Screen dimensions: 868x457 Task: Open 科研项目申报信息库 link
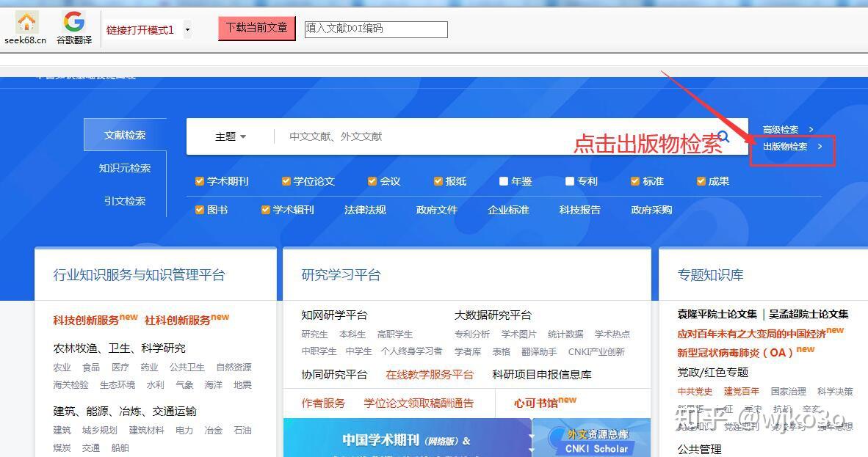point(542,375)
